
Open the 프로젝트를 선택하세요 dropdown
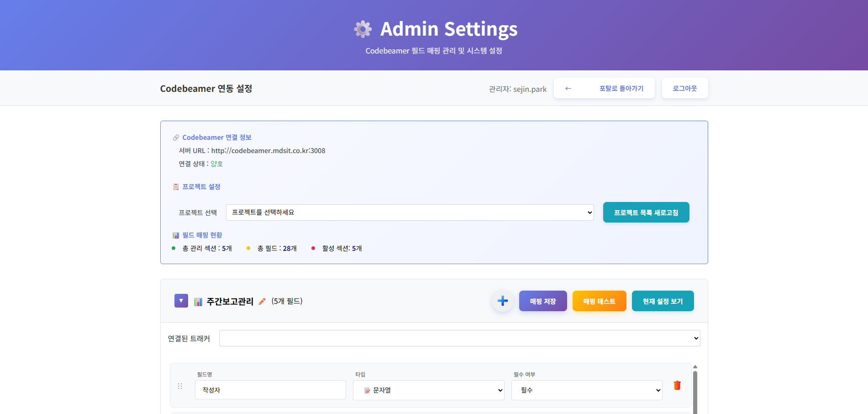(410, 212)
